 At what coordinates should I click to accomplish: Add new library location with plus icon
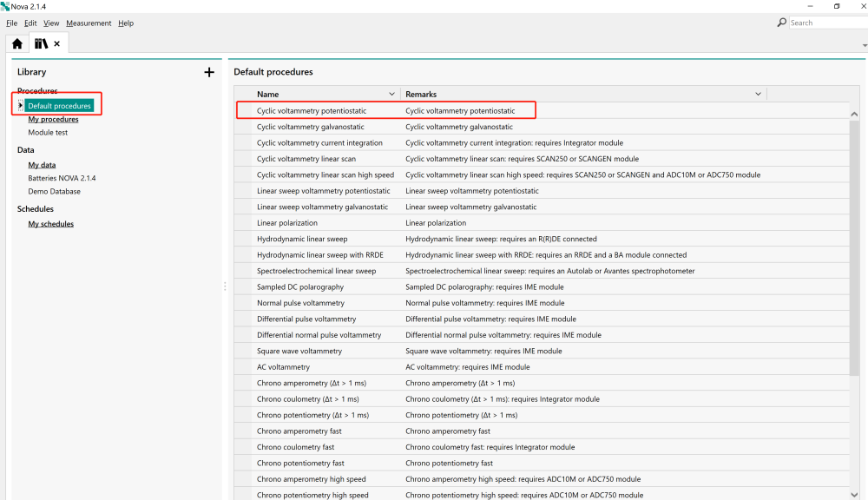coord(209,72)
